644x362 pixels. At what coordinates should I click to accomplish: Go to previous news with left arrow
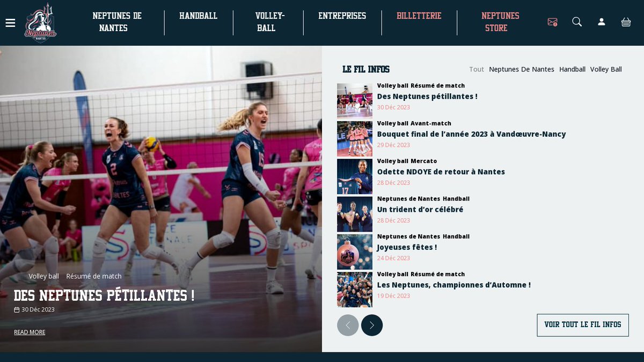(x=348, y=325)
